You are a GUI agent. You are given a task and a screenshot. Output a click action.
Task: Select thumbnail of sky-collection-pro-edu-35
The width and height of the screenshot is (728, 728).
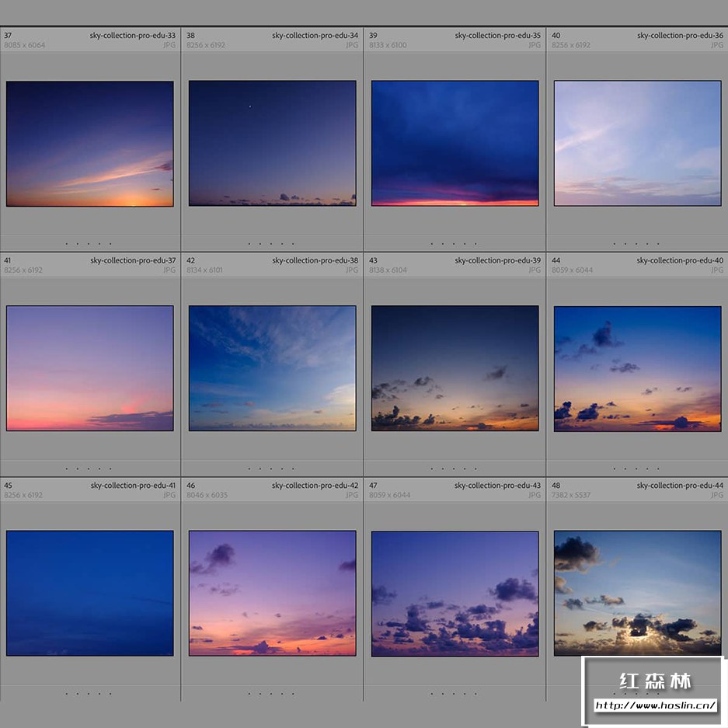[455, 144]
